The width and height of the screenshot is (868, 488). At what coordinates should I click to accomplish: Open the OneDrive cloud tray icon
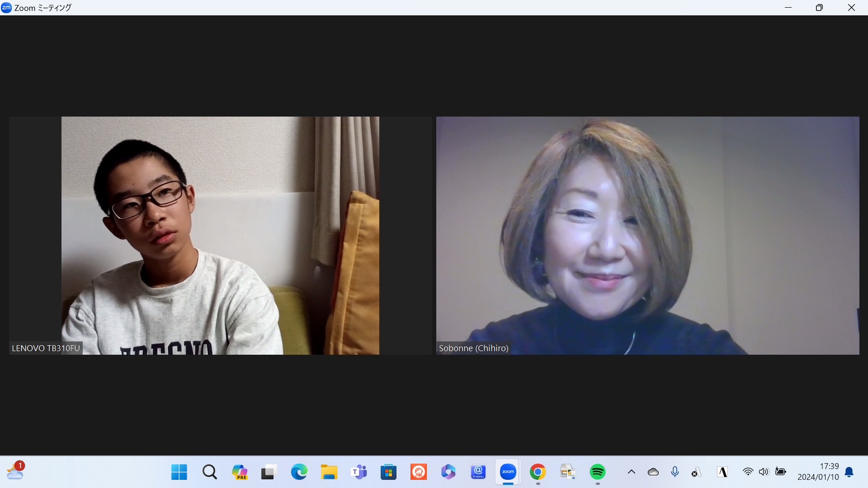653,472
